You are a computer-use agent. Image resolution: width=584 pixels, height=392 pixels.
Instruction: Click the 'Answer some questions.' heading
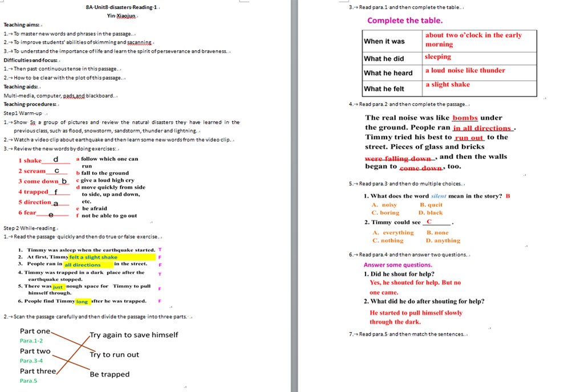pos(398,265)
